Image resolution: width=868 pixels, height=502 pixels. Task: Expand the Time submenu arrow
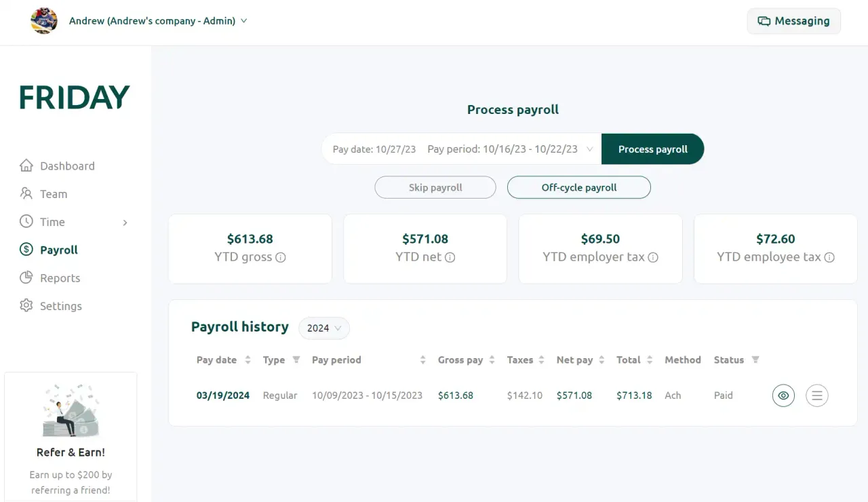coord(125,223)
